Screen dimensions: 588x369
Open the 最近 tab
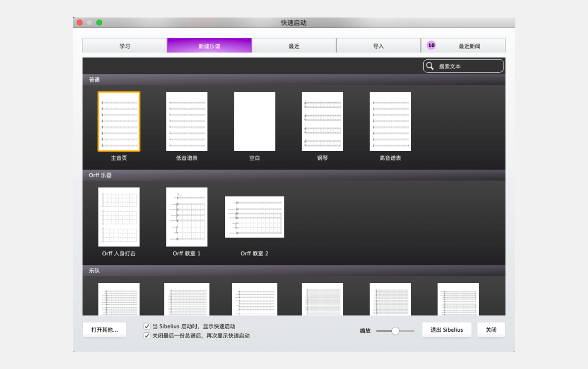point(294,46)
